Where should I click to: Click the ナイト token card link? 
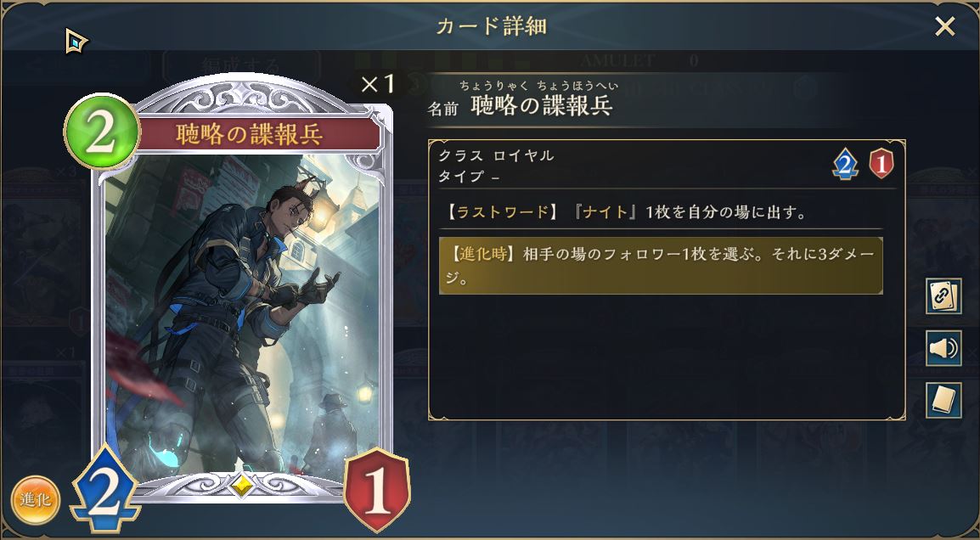click(x=605, y=212)
